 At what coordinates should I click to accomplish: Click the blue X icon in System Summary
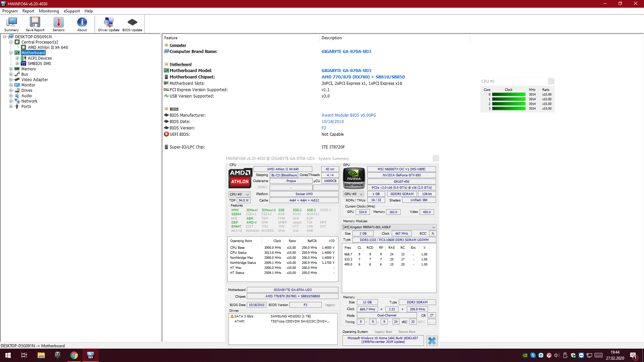tap(432, 341)
